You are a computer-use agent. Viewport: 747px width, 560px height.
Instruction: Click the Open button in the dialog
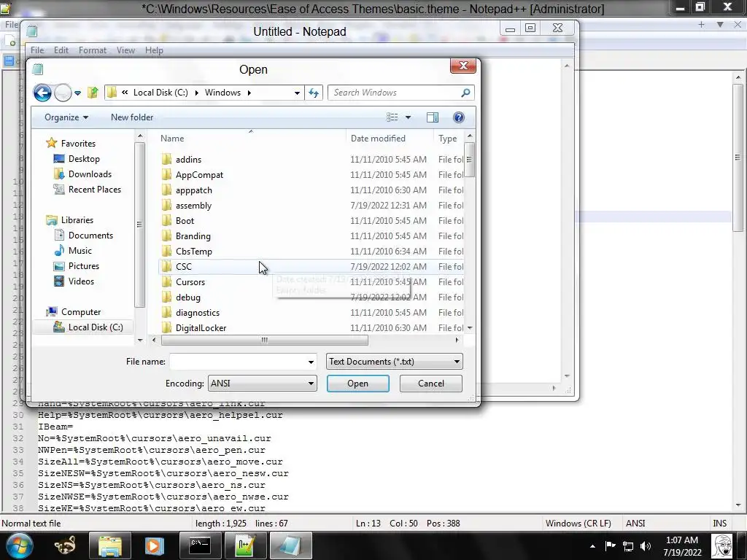click(357, 384)
